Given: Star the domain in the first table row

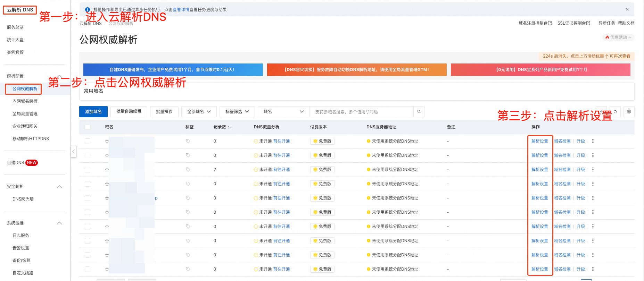Looking at the screenshot, I should [x=107, y=141].
